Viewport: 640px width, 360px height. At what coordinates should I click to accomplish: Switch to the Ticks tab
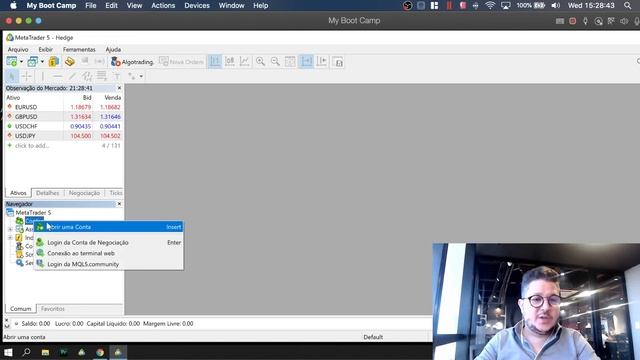coord(116,193)
